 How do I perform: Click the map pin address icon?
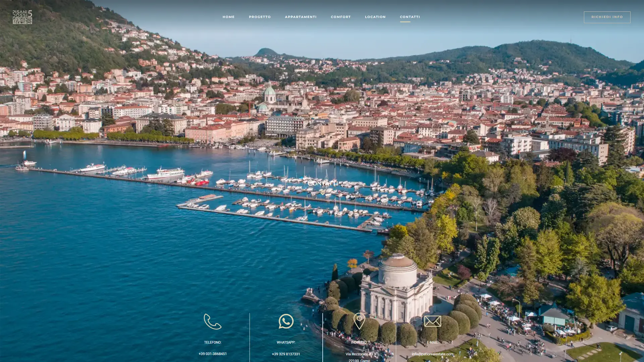pyautogui.click(x=359, y=321)
